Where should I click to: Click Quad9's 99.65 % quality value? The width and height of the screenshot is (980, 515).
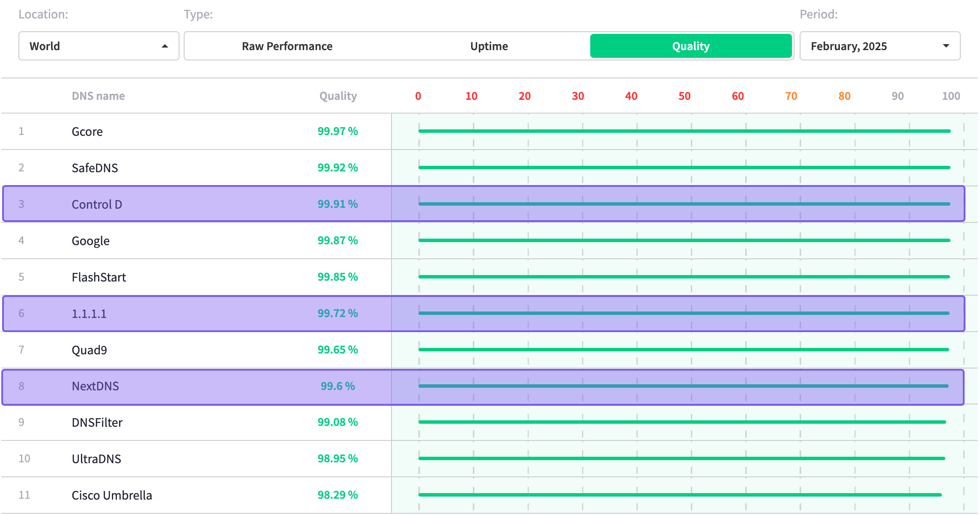pyautogui.click(x=338, y=350)
